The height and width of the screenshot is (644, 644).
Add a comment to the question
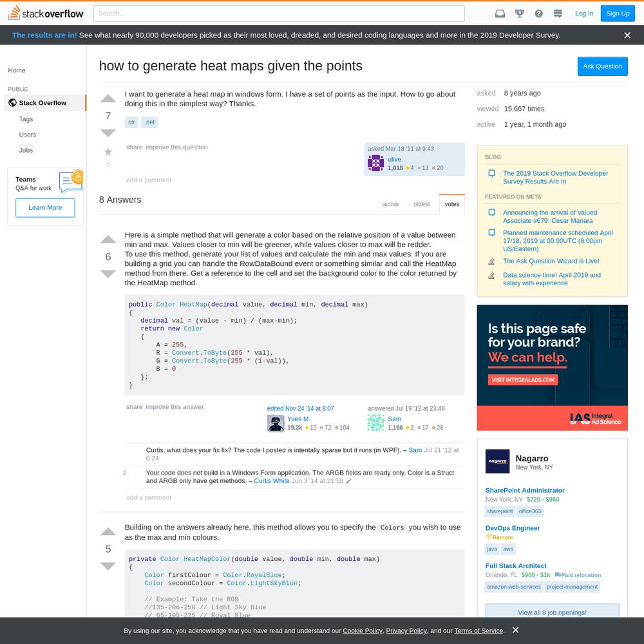(x=149, y=180)
